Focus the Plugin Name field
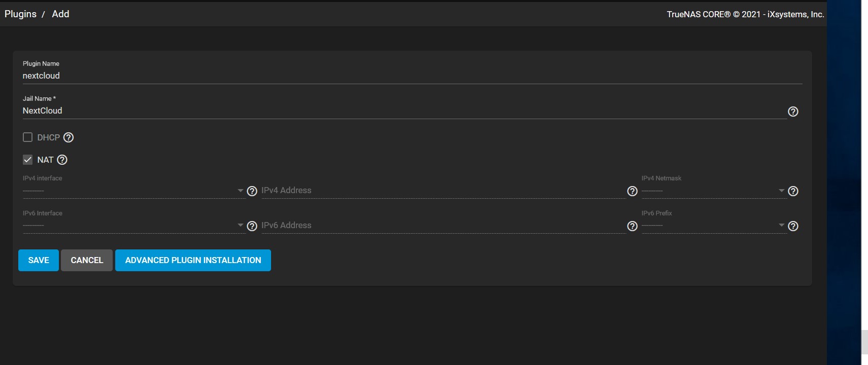The height and width of the screenshot is (365, 868). point(412,76)
